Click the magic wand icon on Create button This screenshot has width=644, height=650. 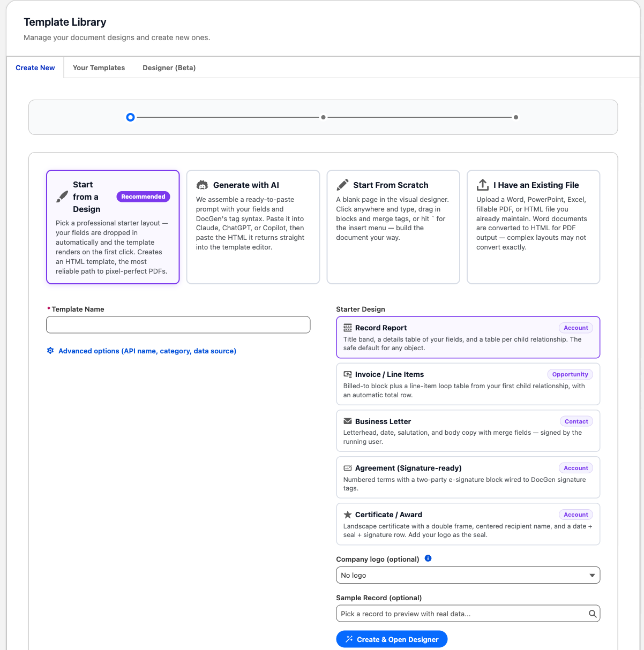click(349, 639)
